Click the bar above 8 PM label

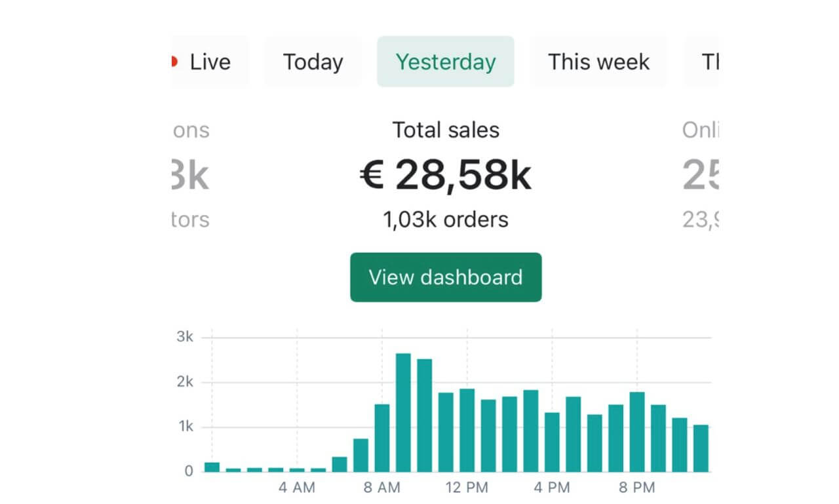click(x=637, y=431)
